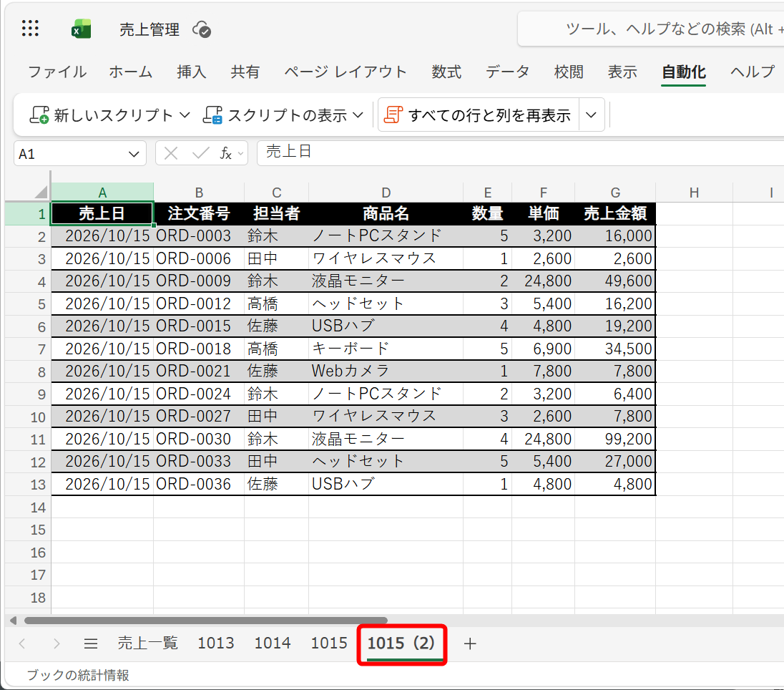
Task: Click the confirm checkmark in formula bar
Action: [x=200, y=153]
